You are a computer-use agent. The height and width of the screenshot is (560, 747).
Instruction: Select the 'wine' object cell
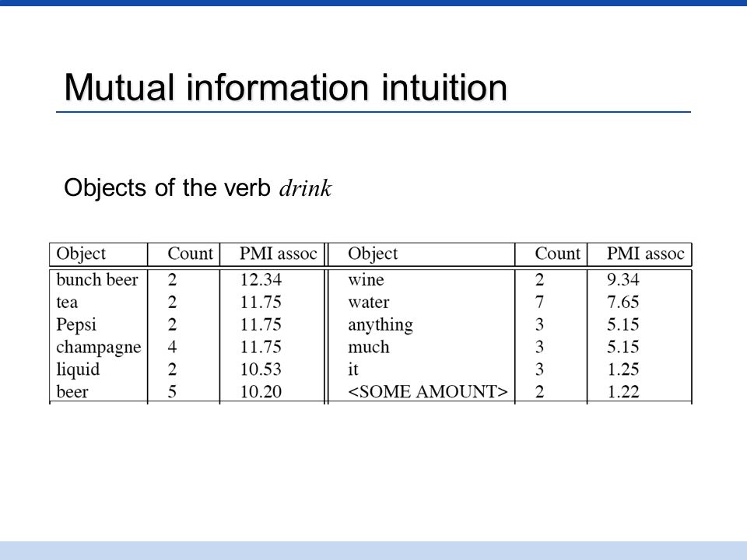[x=366, y=279]
